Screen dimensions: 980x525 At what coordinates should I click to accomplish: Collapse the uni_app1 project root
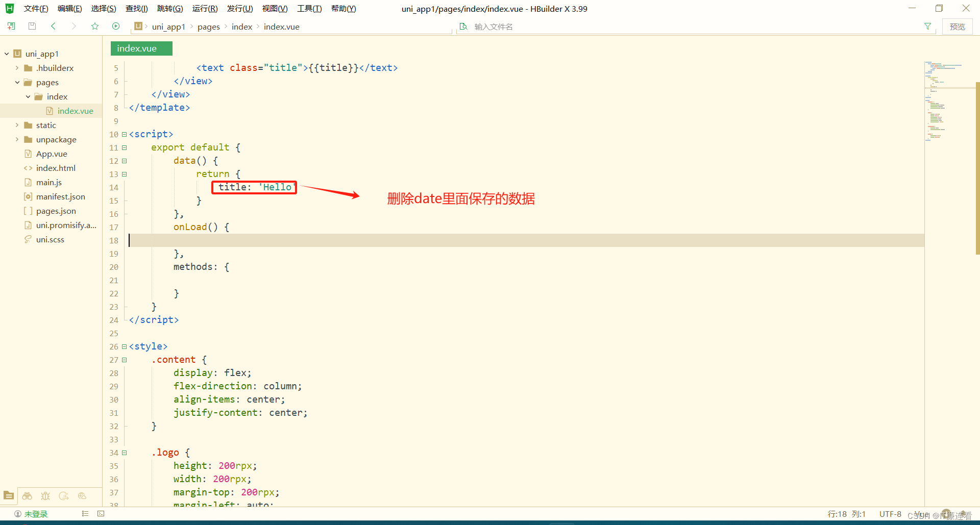(7, 54)
